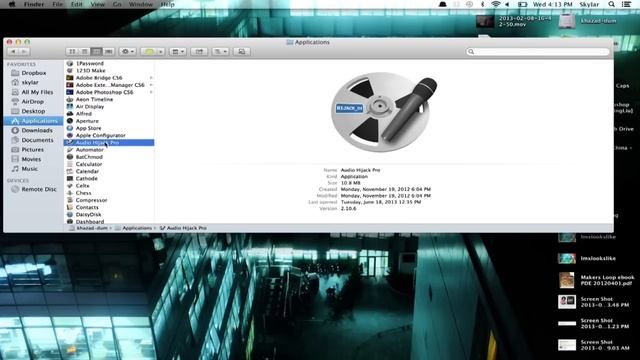The image size is (640, 360).
Task: Select Air Display in the list
Action: pos(109,107)
